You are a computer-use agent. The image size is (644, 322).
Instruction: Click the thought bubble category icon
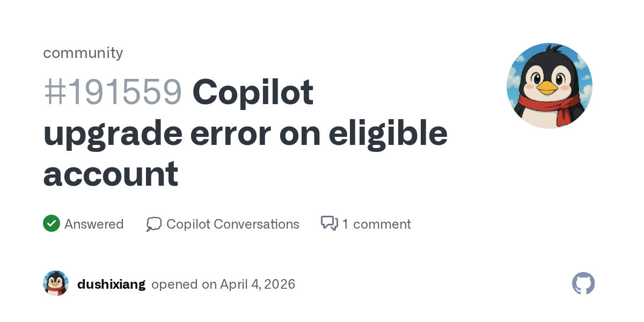pos(153,224)
